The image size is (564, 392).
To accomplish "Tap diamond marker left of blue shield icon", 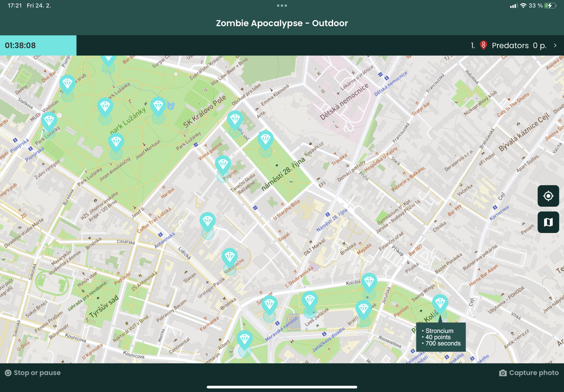I will point(158,106).
